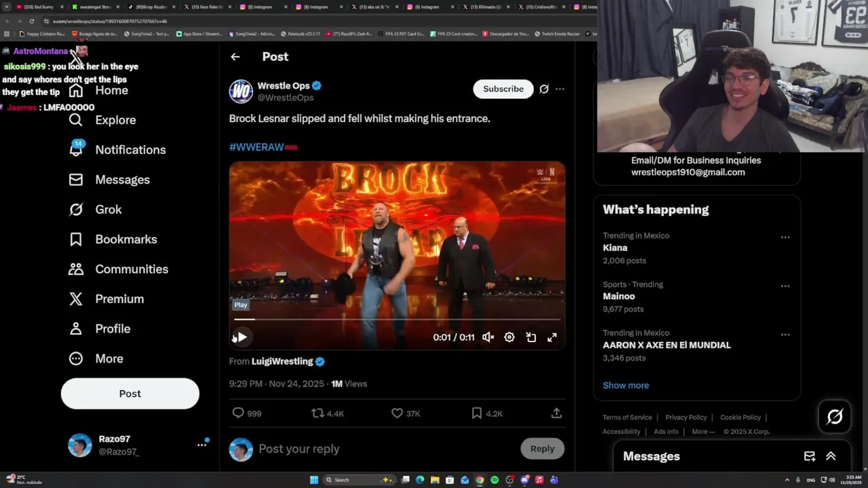Switch video to fullscreen
This screenshot has width=868, height=488.
click(x=552, y=337)
